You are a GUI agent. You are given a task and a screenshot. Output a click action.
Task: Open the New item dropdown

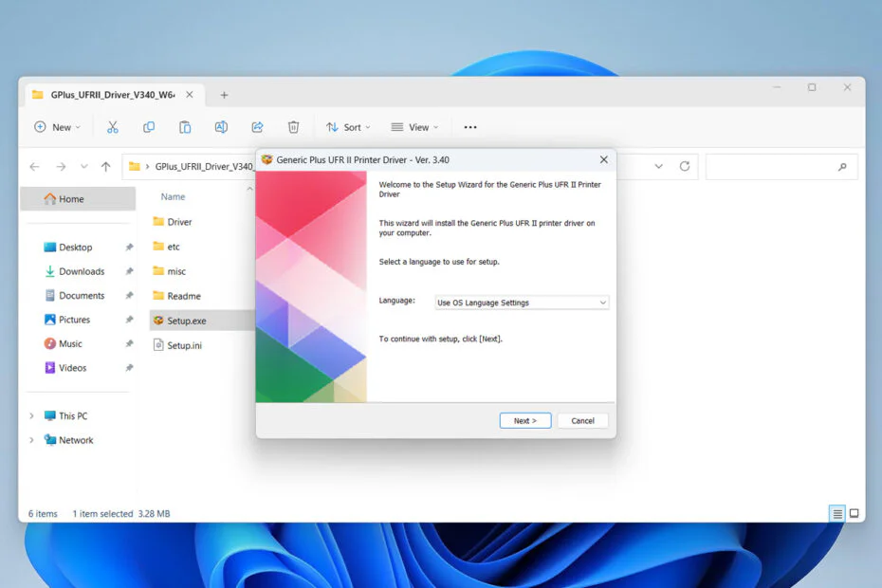pos(57,127)
